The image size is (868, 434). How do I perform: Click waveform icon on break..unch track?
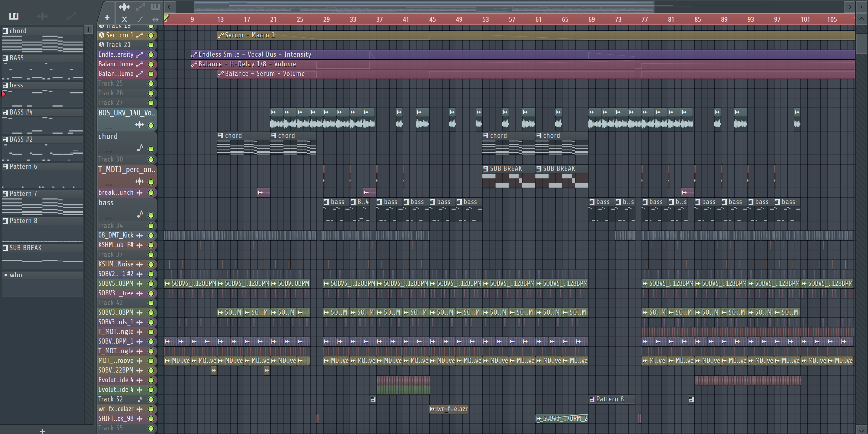[140, 193]
